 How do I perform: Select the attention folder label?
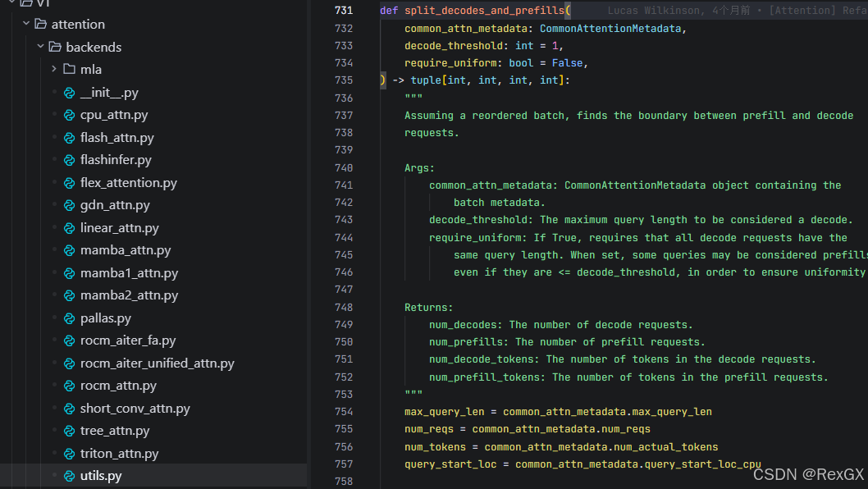click(x=78, y=25)
